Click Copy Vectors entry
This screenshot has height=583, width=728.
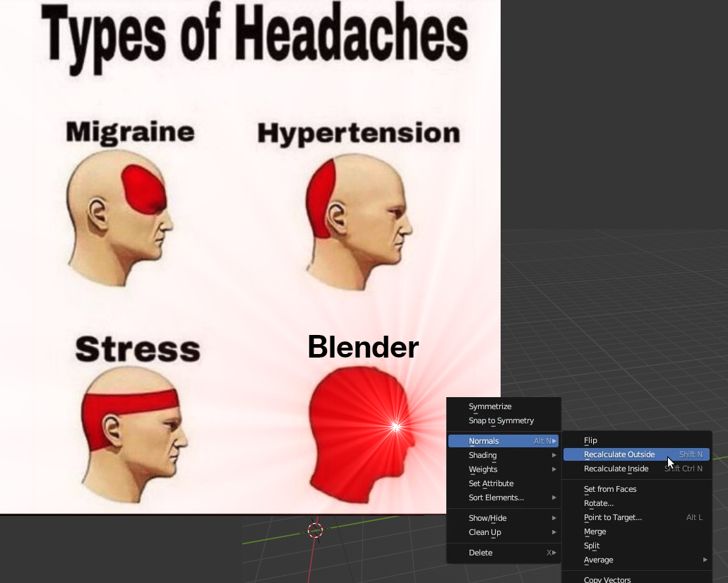[636, 579]
